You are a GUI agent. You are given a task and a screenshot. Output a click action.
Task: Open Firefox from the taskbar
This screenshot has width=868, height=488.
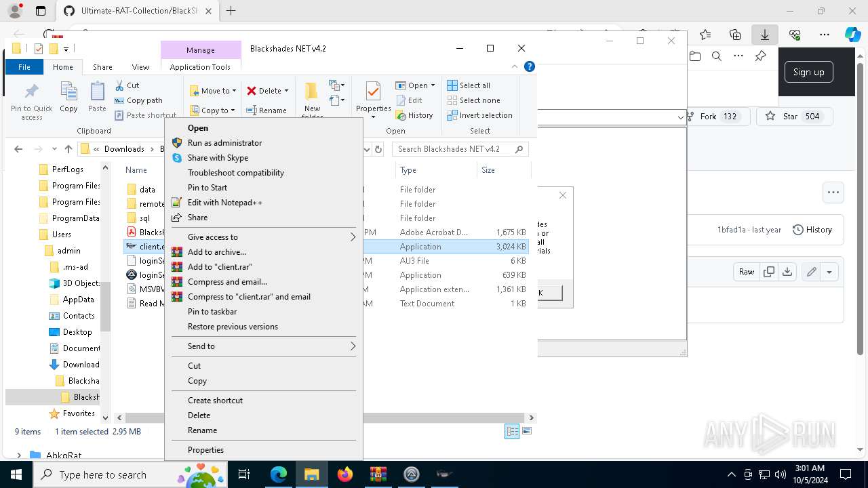(345, 474)
